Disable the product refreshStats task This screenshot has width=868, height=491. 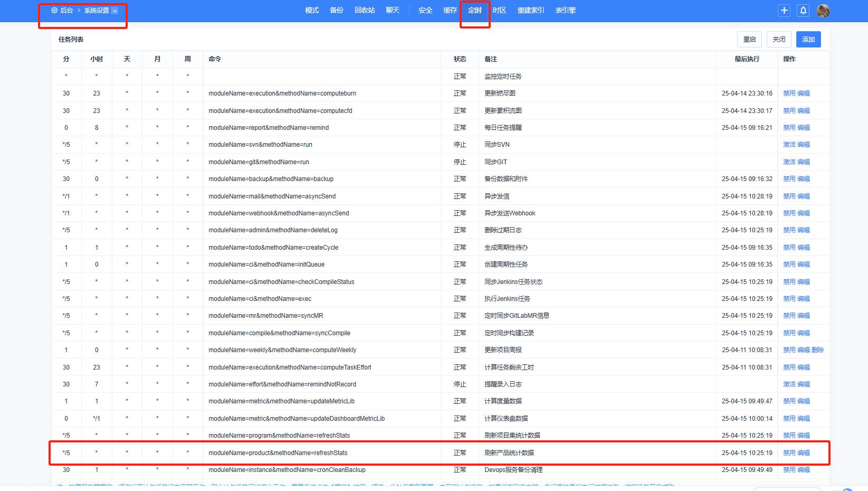point(789,453)
